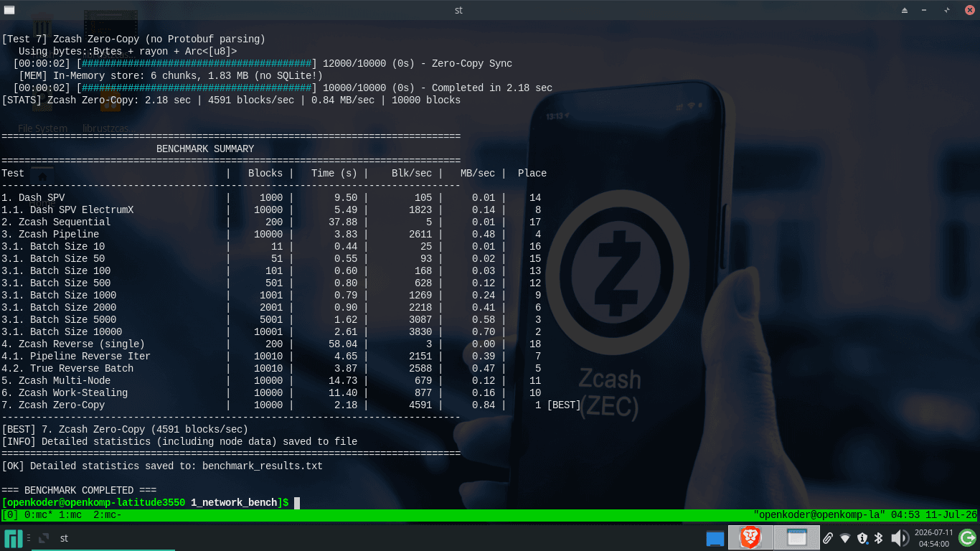Image resolution: width=980 pixels, height=551 pixels.
Task: Click the "Blocks" column header
Action: [265, 173]
